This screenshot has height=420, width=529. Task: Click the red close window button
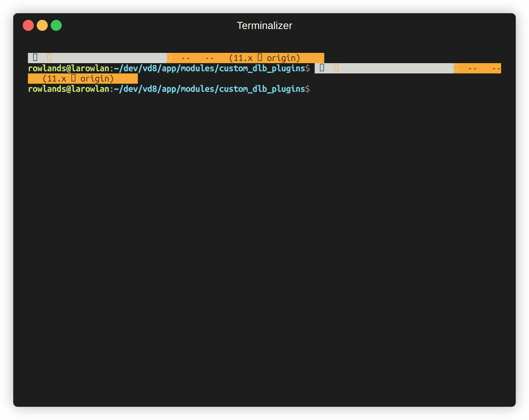coord(28,25)
